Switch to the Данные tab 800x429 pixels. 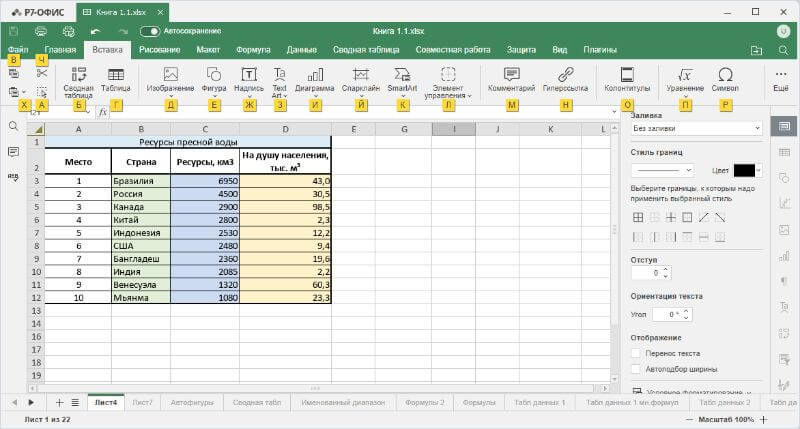(302, 50)
